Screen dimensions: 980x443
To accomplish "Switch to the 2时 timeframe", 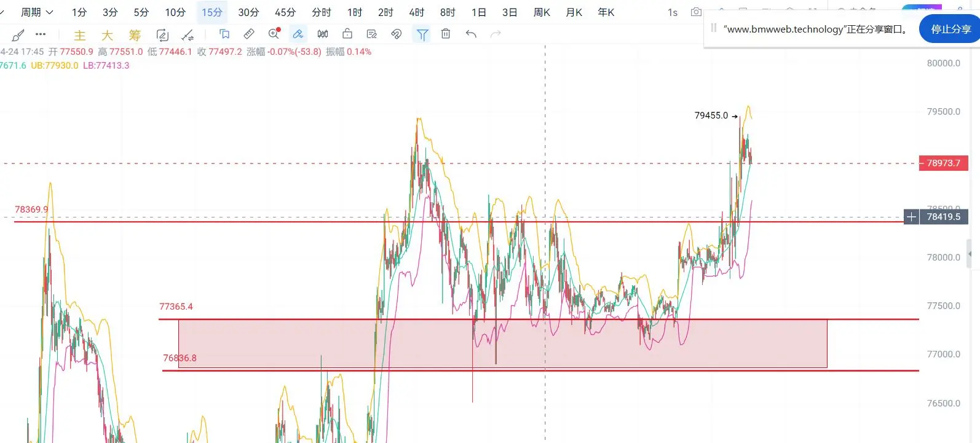I will [x=385, y=12].
